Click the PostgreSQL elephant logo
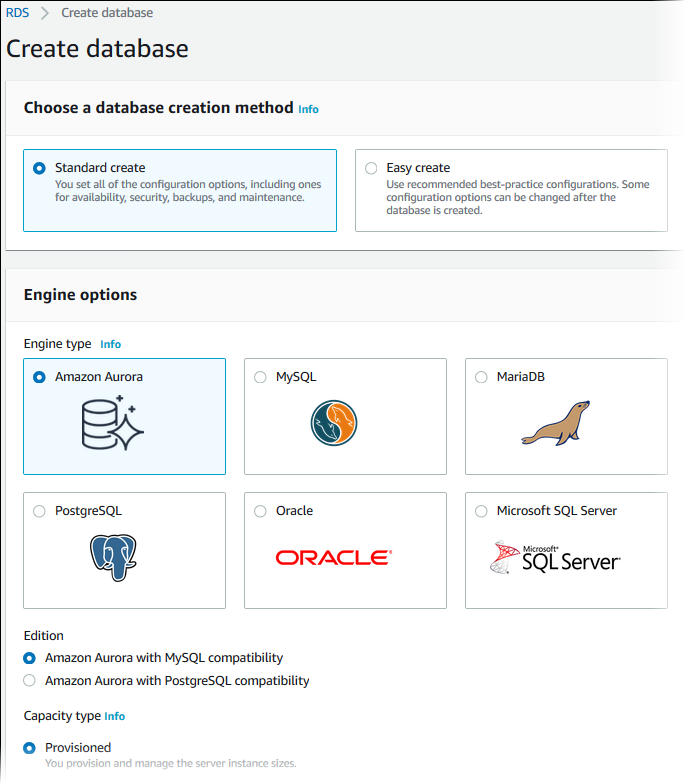 [x=113, y=557]
